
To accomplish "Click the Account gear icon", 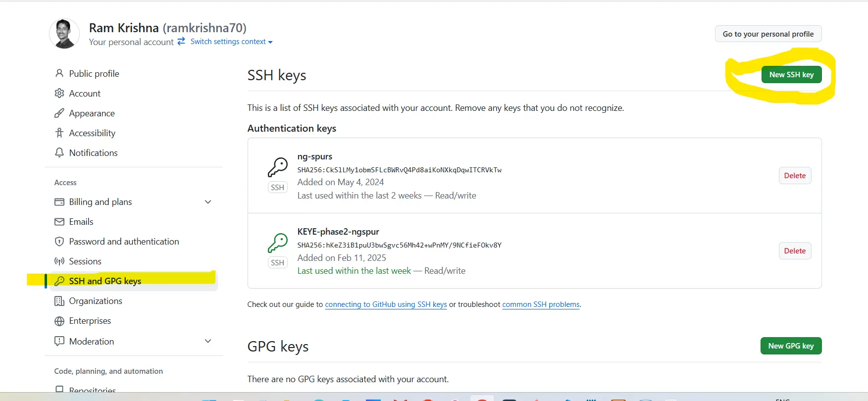I will pos(59,93).
